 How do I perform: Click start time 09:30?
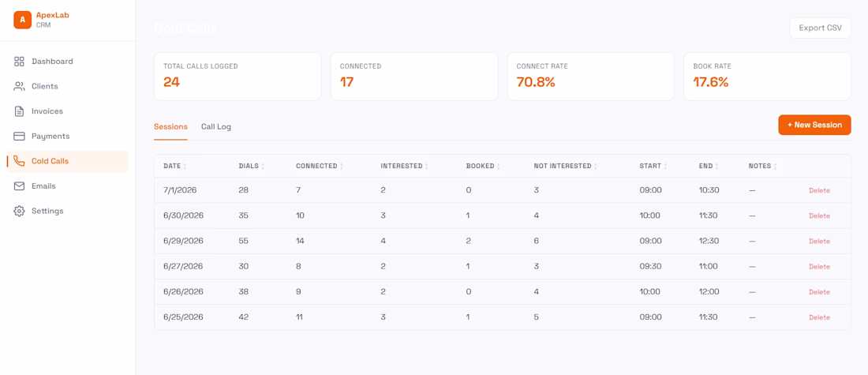(x=650, y=266)
